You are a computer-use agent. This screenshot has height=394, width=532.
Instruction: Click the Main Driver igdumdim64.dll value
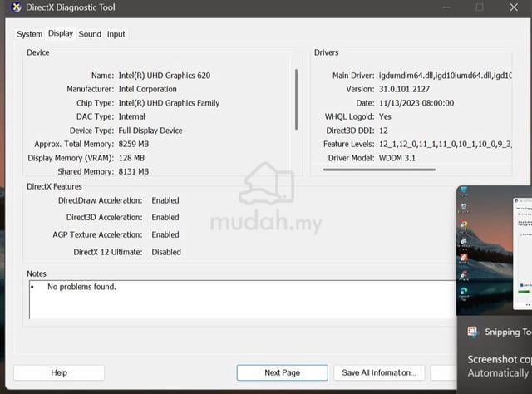tap(446, 76)
